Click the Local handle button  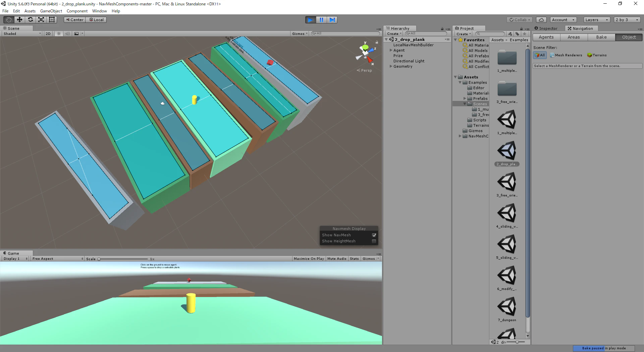(96, 20)
